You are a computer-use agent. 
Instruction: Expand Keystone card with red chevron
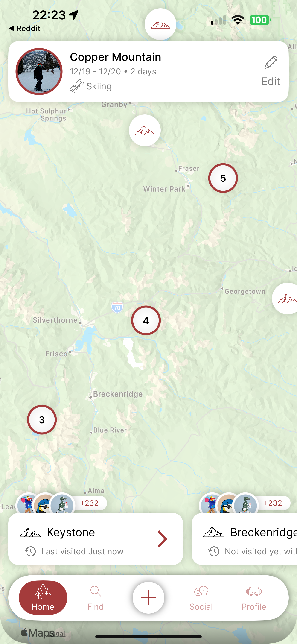pyautogui.click(x=163, y=539)
